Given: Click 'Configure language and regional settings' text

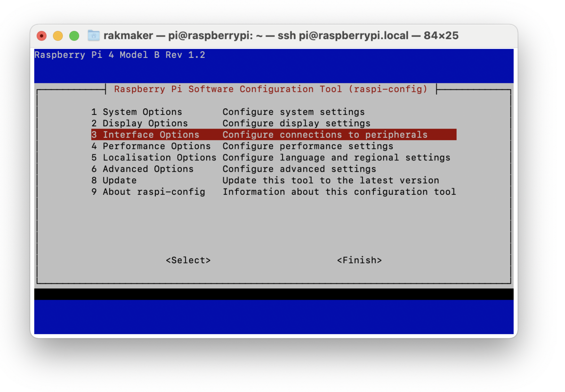Looking at the screenshot, I should tap(336, 158).
